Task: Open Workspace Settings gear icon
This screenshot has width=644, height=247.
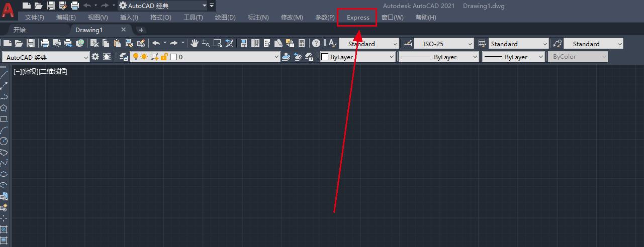Action: tap(95, 57)
